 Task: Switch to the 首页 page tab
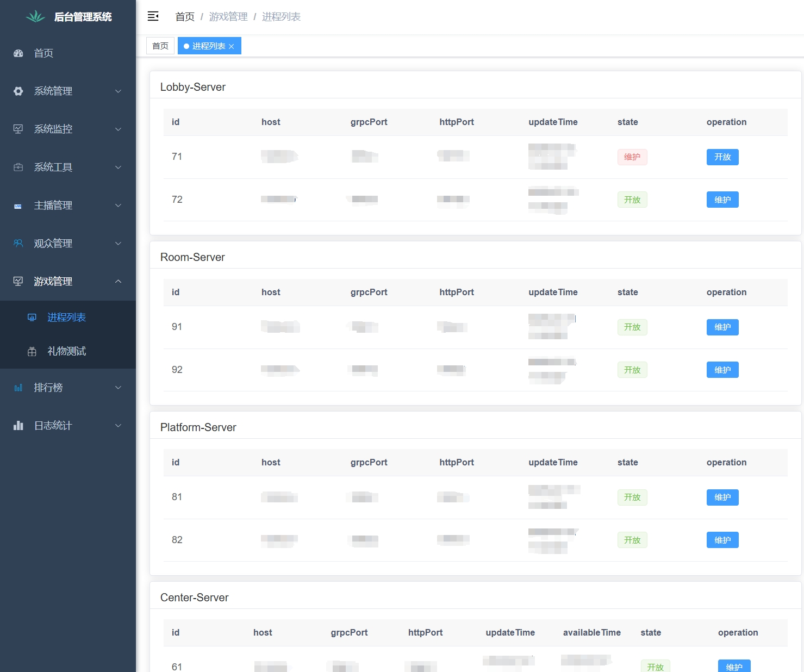pyautogui.click(x=160, y=46)
